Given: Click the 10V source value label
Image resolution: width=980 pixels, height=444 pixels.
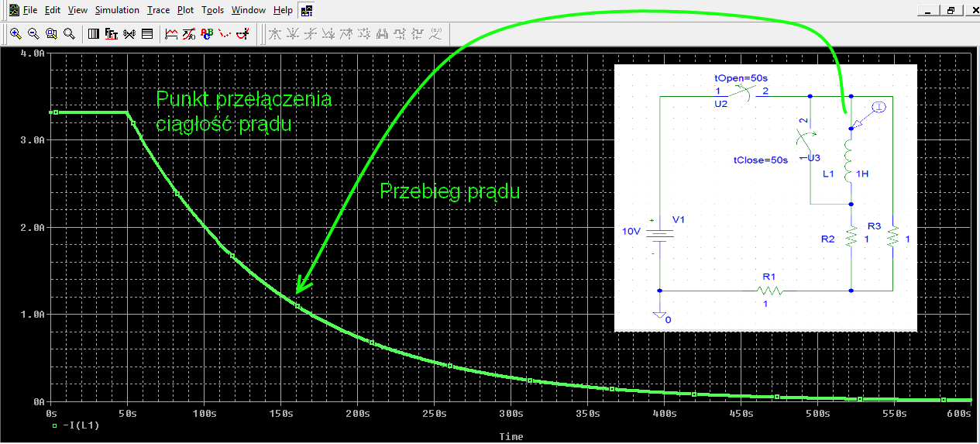Looking at the screenshot, I should 632,231.
